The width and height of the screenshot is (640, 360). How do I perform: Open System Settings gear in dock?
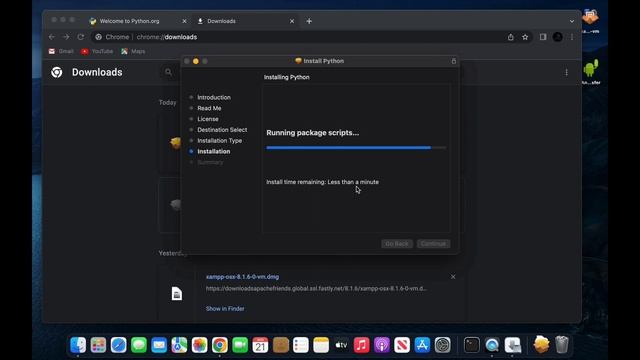coord(442,345)
